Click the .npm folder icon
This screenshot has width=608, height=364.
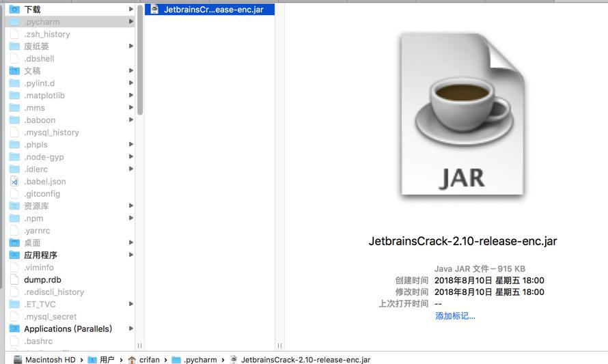[14, 219]
